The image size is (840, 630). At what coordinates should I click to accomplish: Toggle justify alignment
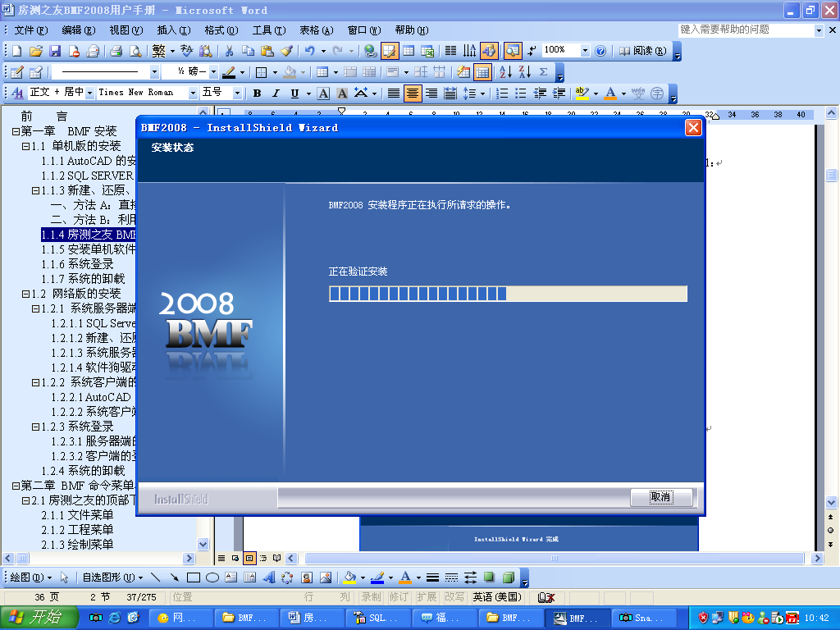tap(393, 94)
